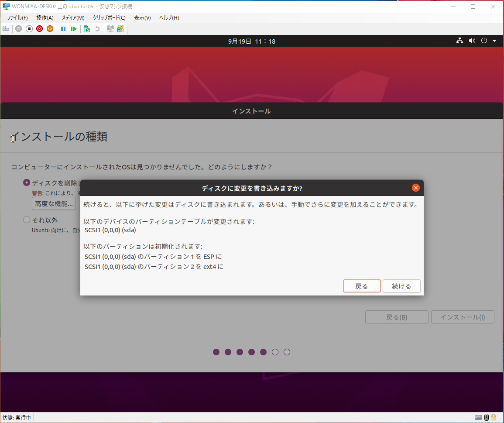Click the Ubuntu power icon in top bar

pyautogui.click(x=484, y=41)
